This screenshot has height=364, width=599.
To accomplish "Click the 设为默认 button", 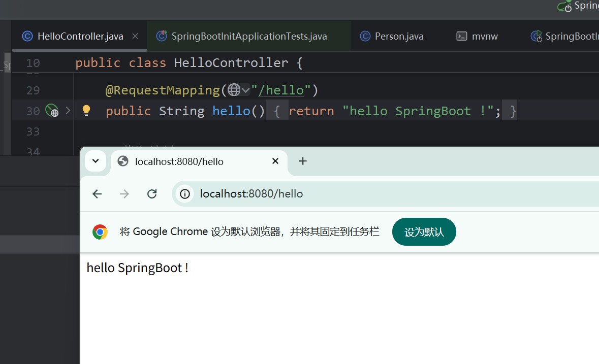I will click(x=424, y=232).
